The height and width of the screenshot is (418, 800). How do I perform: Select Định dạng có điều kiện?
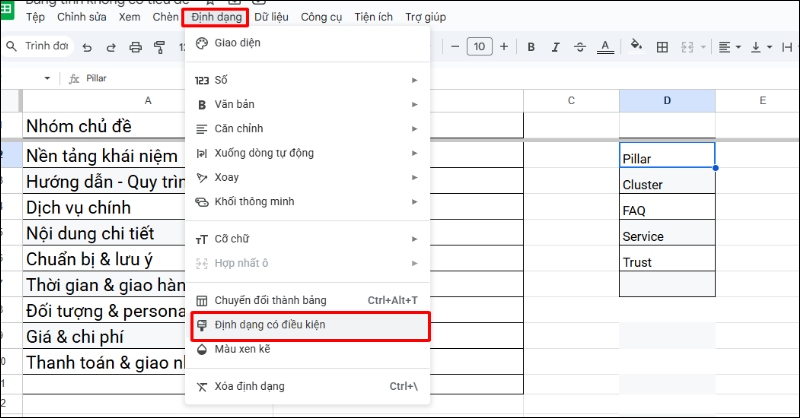310,326
